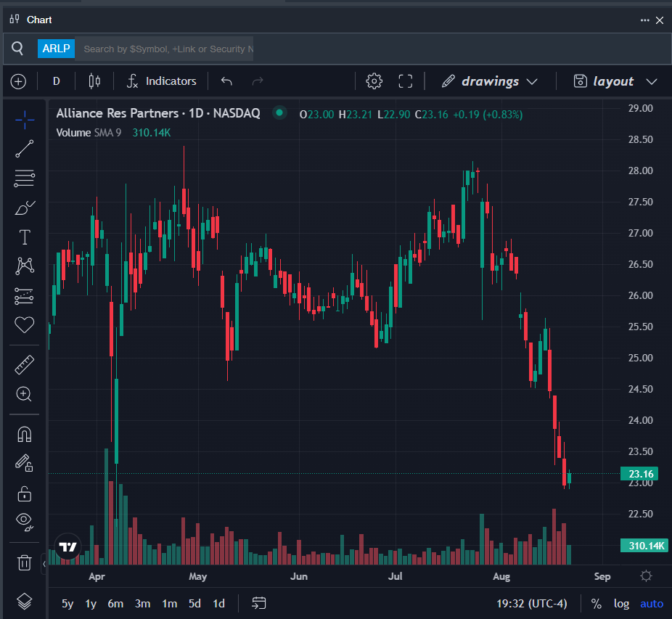Click the 23.16 current price label
The image size is (672, 619).
[640, 474]
